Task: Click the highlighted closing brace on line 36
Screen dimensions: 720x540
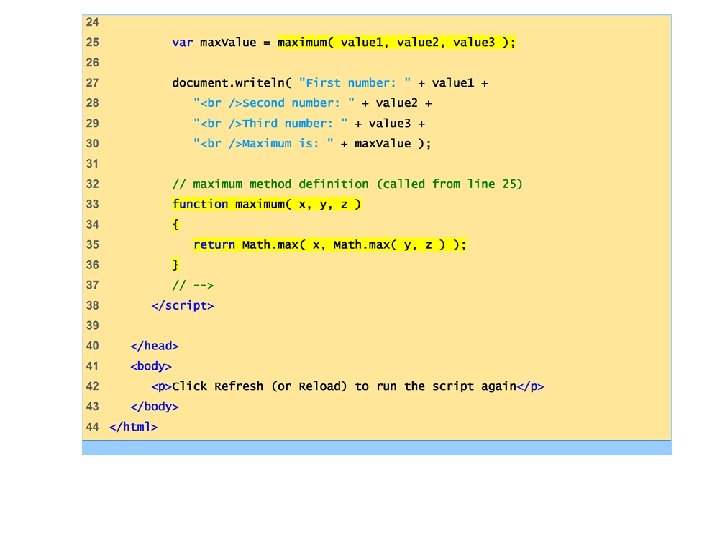Action: click(x=175, y=264)
